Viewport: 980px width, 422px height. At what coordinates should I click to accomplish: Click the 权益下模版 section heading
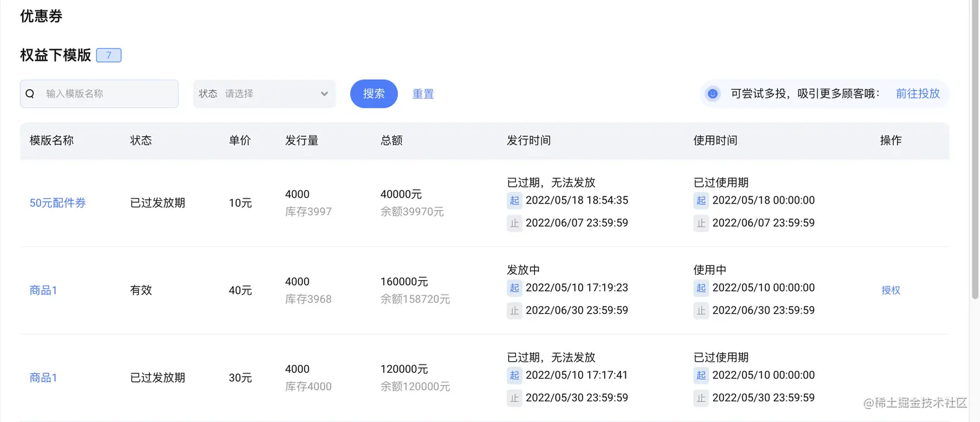(56, 55)
